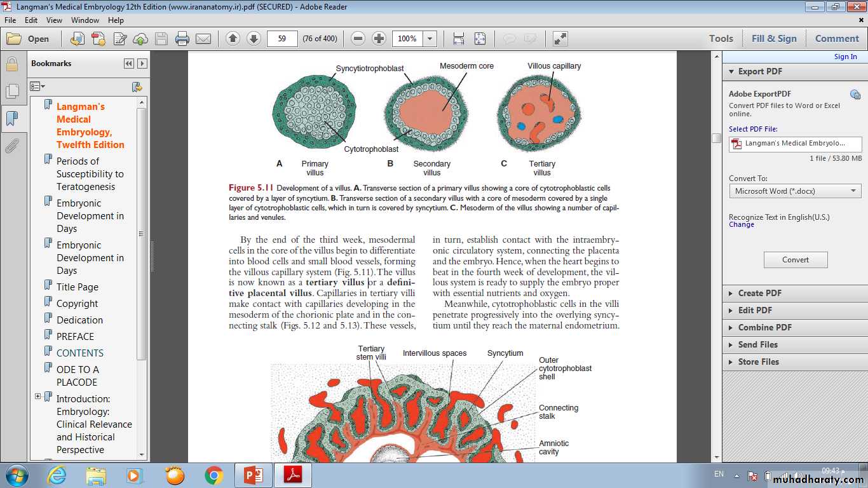Click the page number input field
Image resolution: width=868 pixels, height=488 pixels.
[x=282, y=39]
